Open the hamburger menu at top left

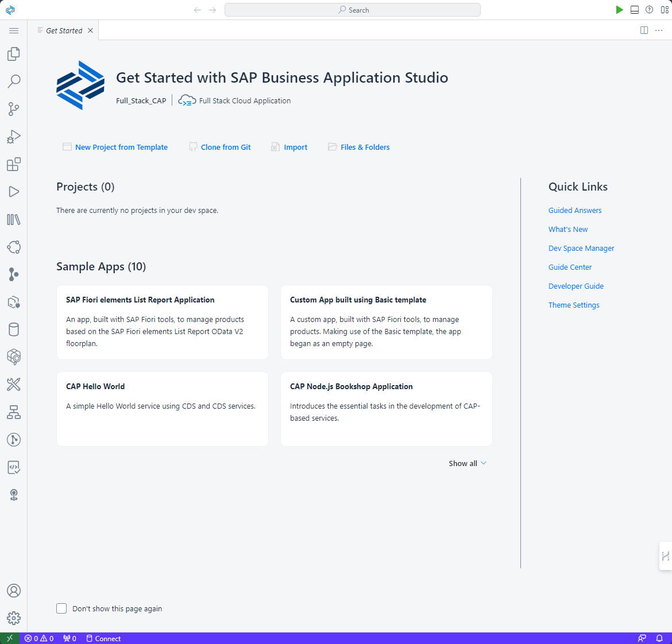tap(14, 30)
